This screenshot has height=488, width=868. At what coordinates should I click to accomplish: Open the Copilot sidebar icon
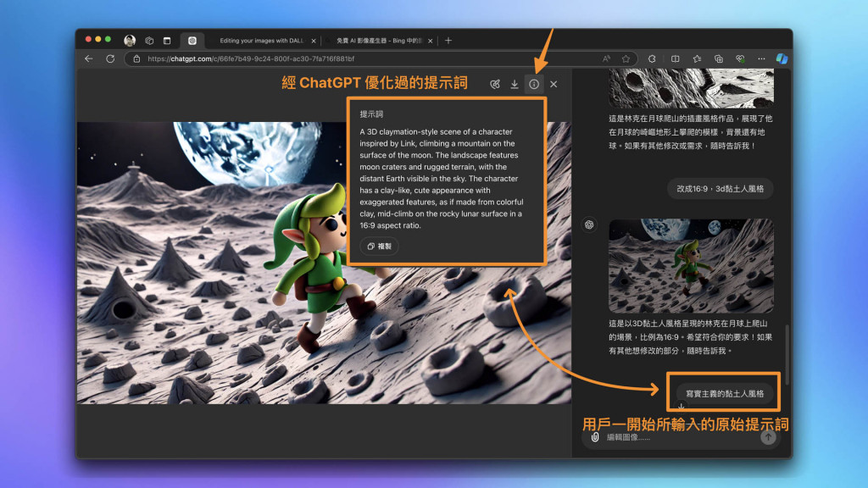[x=782, y=58]
